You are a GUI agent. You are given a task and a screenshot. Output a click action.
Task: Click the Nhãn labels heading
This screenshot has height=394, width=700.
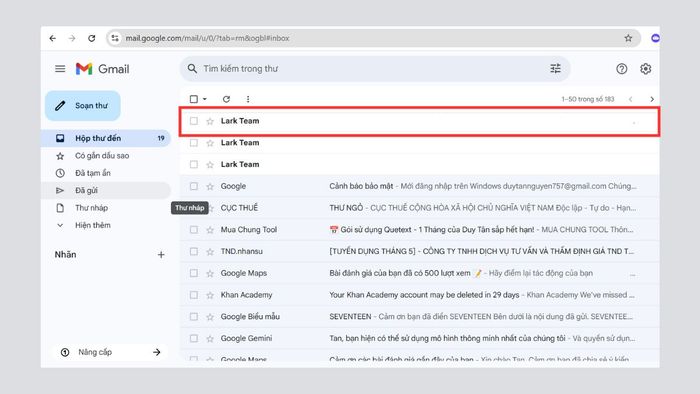65,255
